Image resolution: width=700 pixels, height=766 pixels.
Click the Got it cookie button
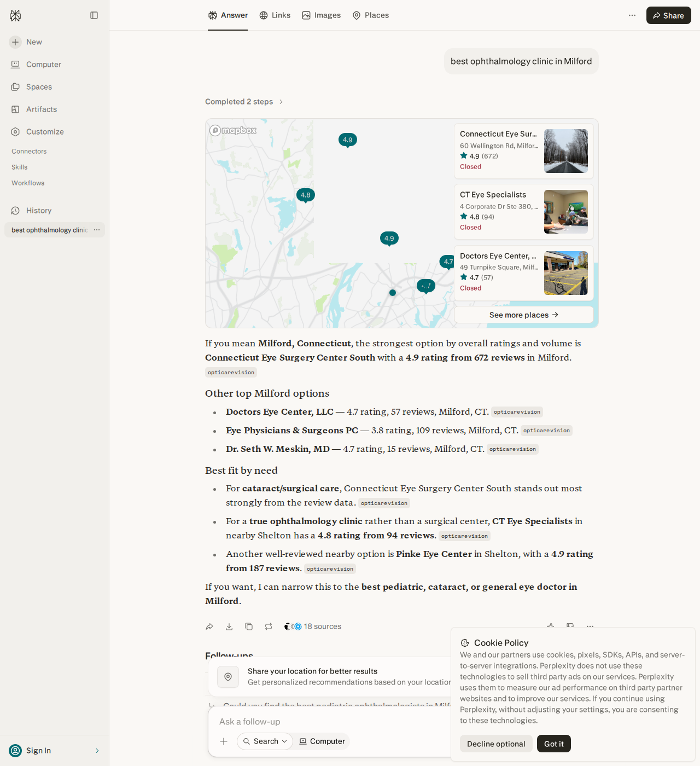click(554, 744)
